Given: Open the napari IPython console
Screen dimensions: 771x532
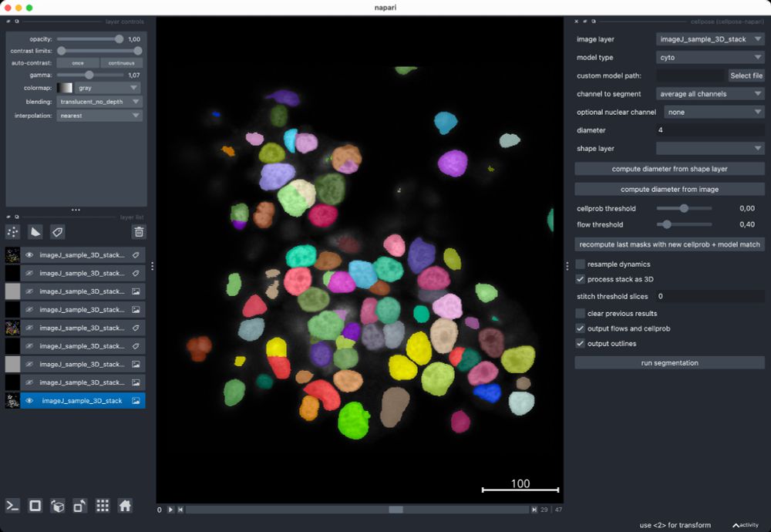Looking at the screenshot, I should tap(12, 505).
